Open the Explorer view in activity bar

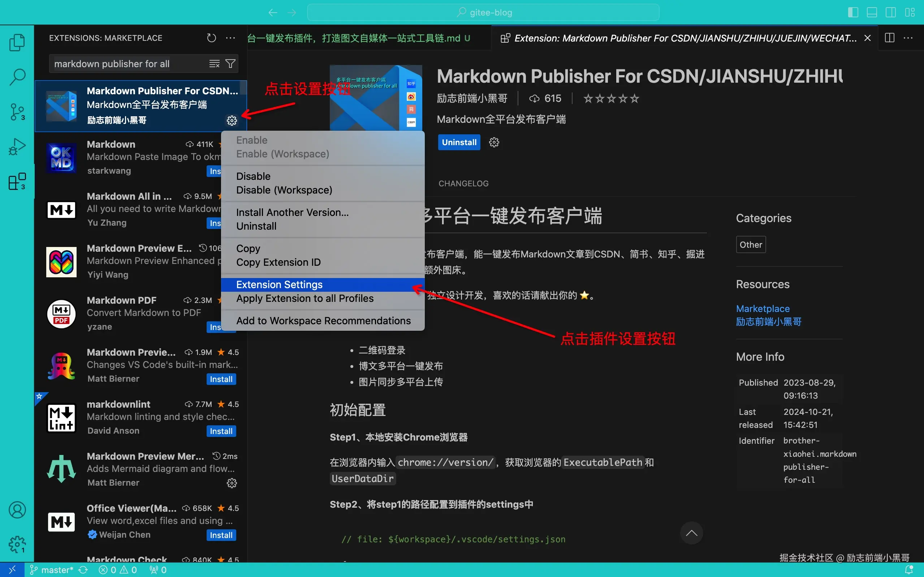click(17, 42)
